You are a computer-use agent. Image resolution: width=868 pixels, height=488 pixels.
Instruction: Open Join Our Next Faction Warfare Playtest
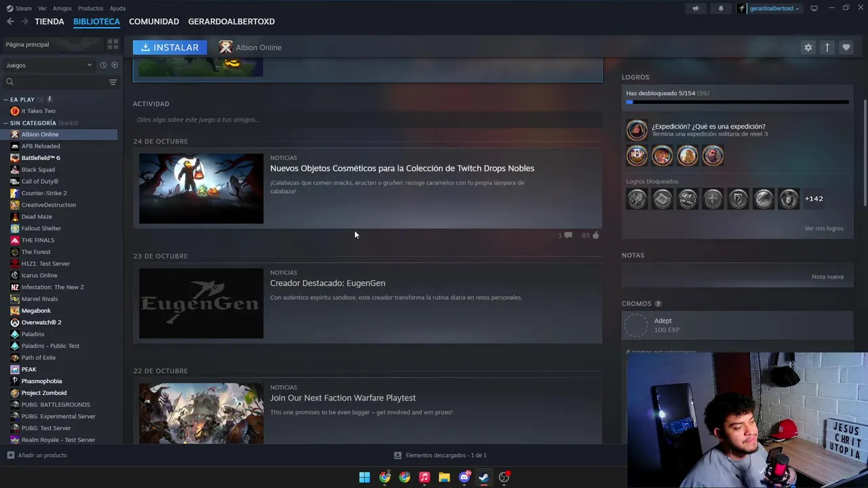(342, 398)
